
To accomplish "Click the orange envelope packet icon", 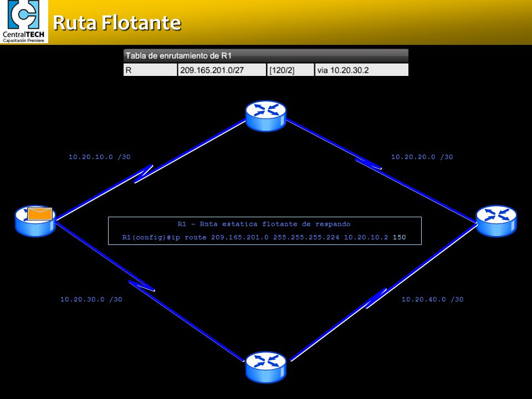I will (x=40, y=214).
